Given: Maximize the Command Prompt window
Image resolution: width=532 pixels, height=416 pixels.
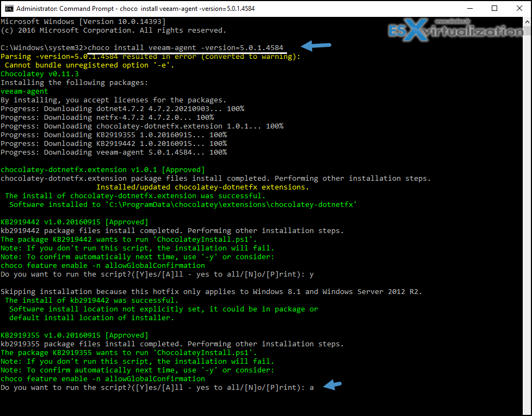Looking at the screenshot, I should pyautogui.click(x=494, y=9).
